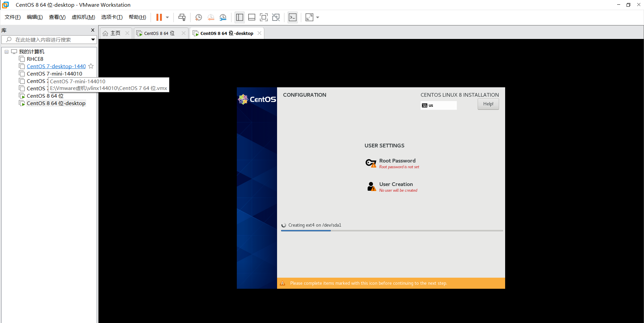Click 'Root password is not set' warning text
Viewport: 644px width, 323px height.
click(399, 167)
